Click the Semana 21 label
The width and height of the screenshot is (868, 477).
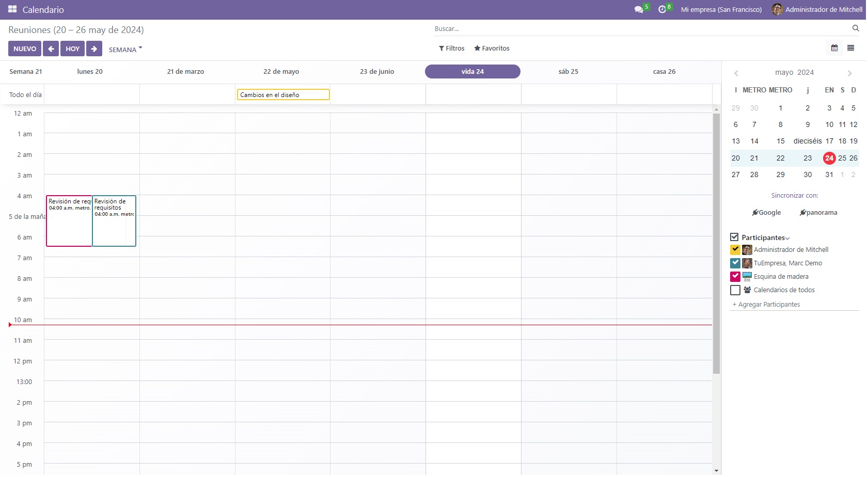click(x=25, y=72)
